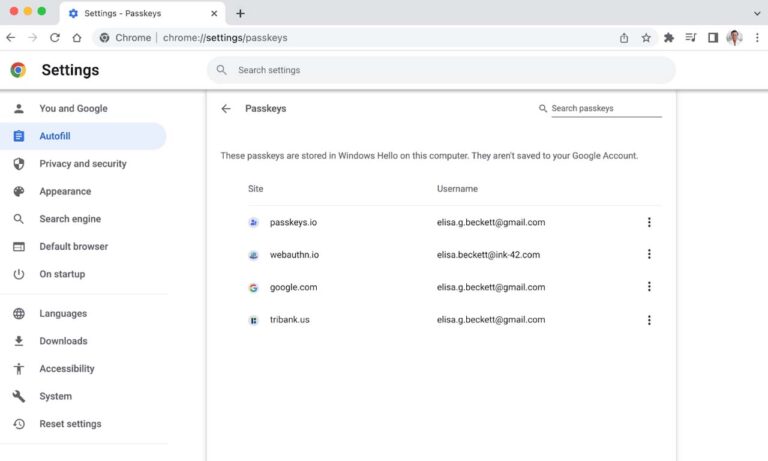Click the passkeys.io site name
The image size is (768, 461).
pos(293,222)
